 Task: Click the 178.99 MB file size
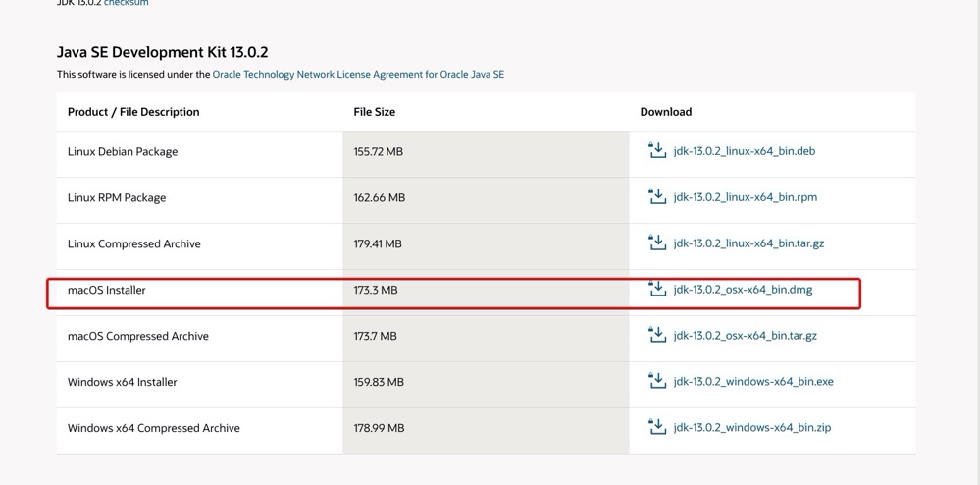click(x=379, y=428)
